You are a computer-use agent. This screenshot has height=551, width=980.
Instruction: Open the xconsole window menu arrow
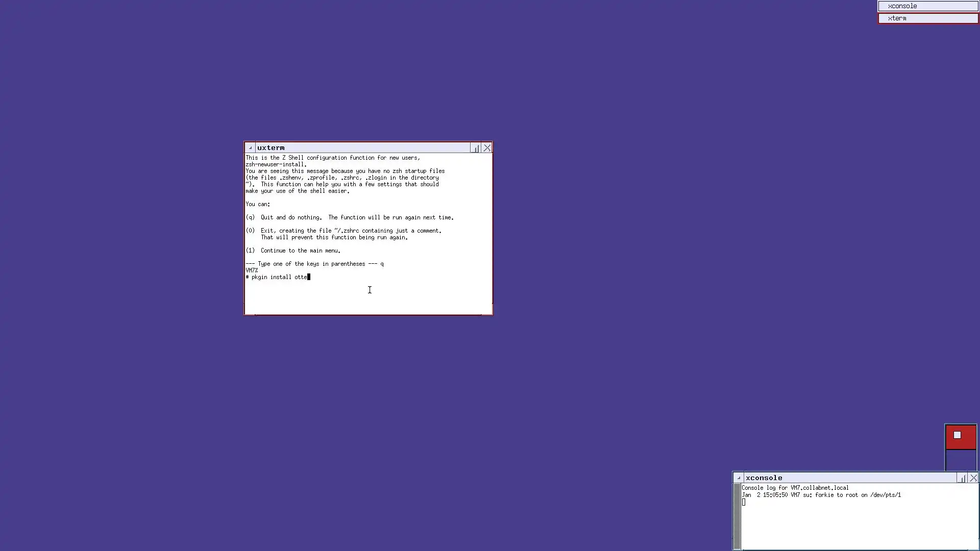739,478
